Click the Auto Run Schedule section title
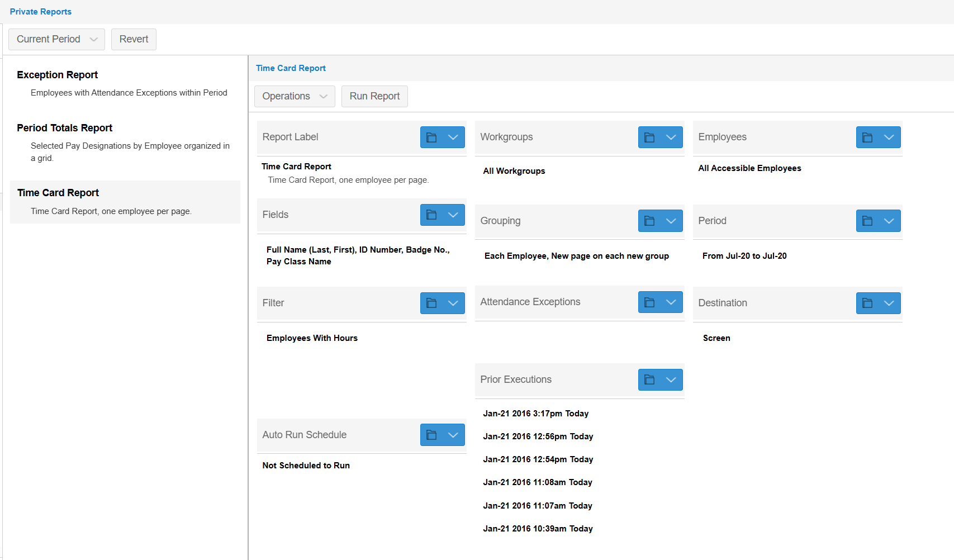The height and width of the screenshot is (560, 954). [305, 435]
